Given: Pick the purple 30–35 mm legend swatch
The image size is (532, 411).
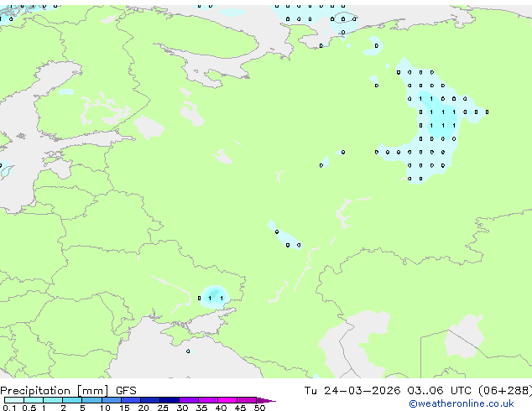Looking at the screenshot, I should pyautogui.click(x=189, y=400).
